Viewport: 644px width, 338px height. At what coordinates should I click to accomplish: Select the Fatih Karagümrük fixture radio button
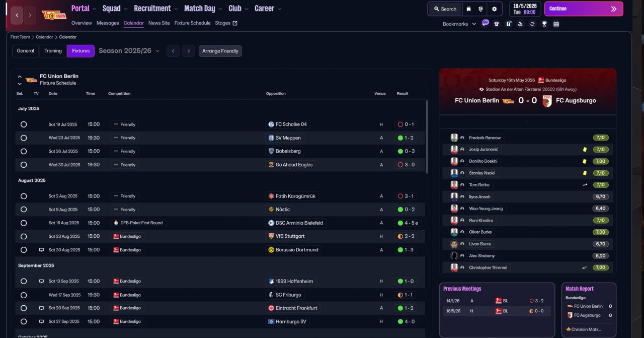(24, 196)
